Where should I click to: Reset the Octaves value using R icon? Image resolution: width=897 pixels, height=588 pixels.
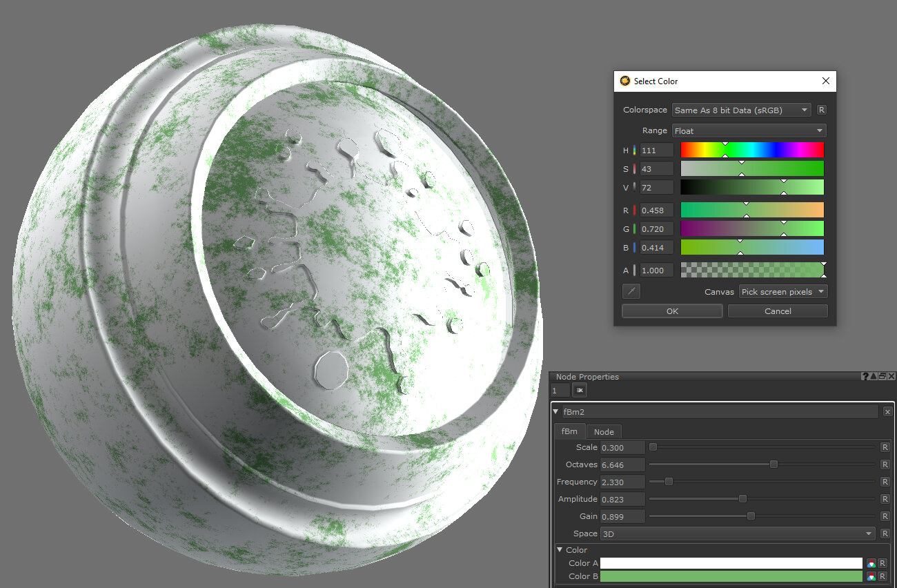coord(885,464)
